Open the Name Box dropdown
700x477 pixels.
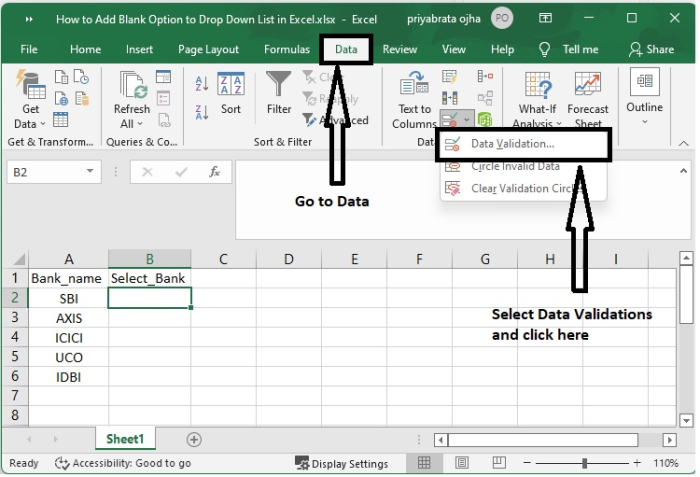[x=90, y=171]
